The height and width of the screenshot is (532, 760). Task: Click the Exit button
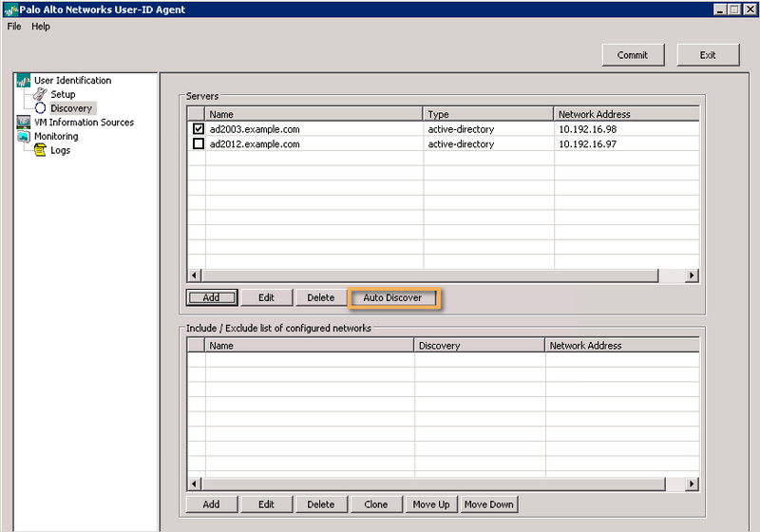point(708,55)
